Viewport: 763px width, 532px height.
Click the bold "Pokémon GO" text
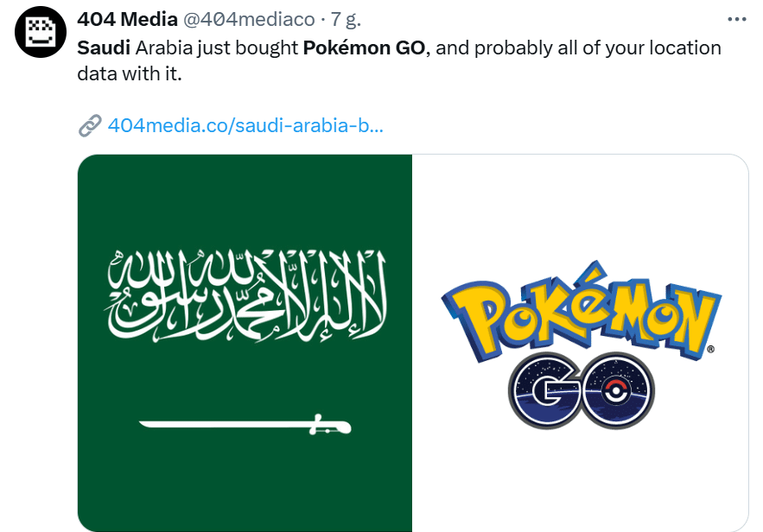pos(366,47)
